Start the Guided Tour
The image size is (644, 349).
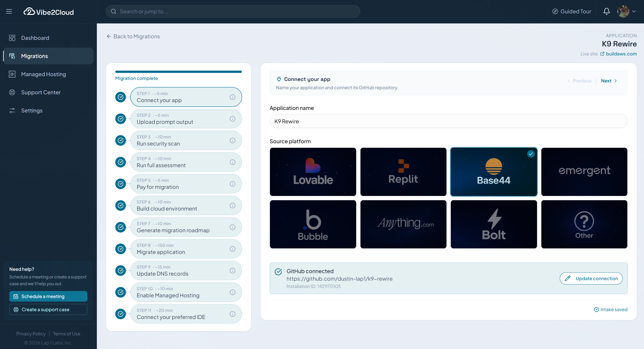572,11
